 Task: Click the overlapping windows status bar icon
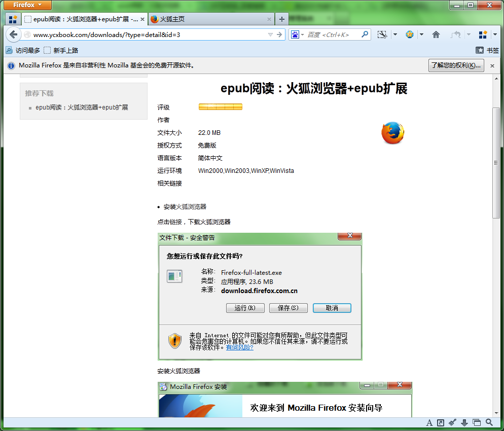(x=477, y=423)
